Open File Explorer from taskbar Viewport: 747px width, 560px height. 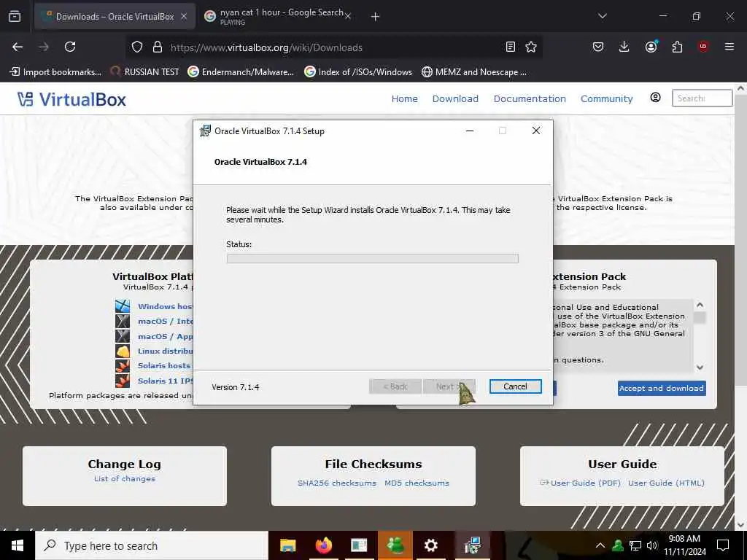pos(287,545)
